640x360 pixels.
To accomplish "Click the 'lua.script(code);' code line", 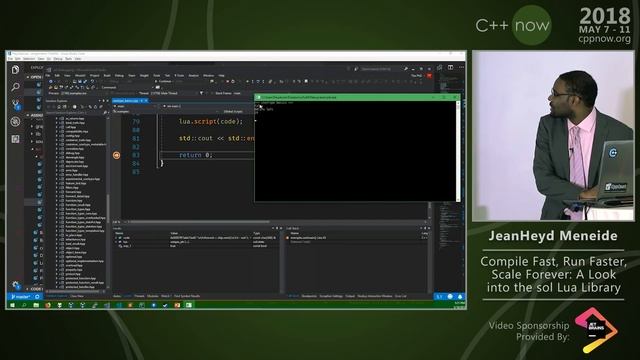I will pos(211,122).
